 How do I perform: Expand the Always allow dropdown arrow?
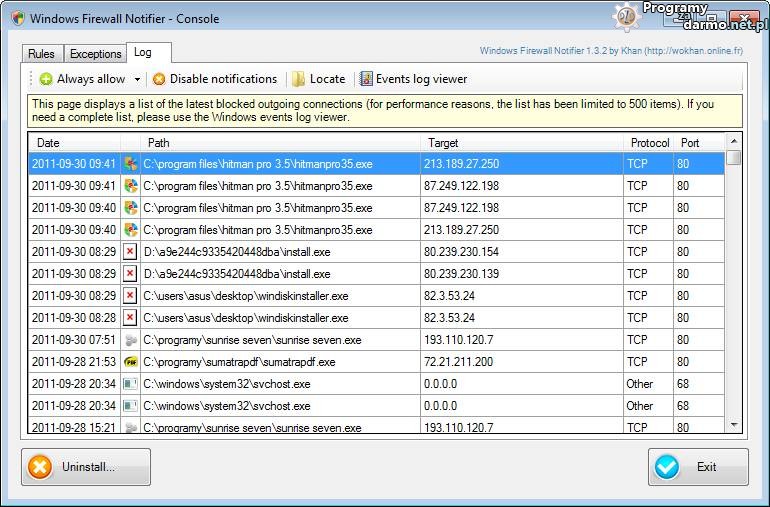[x=137, y=80]
